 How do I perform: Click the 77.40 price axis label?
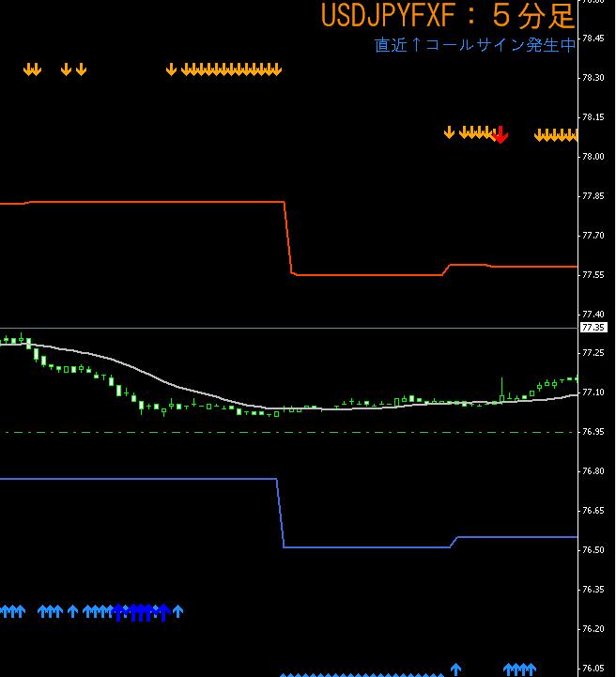click(593, 314)
